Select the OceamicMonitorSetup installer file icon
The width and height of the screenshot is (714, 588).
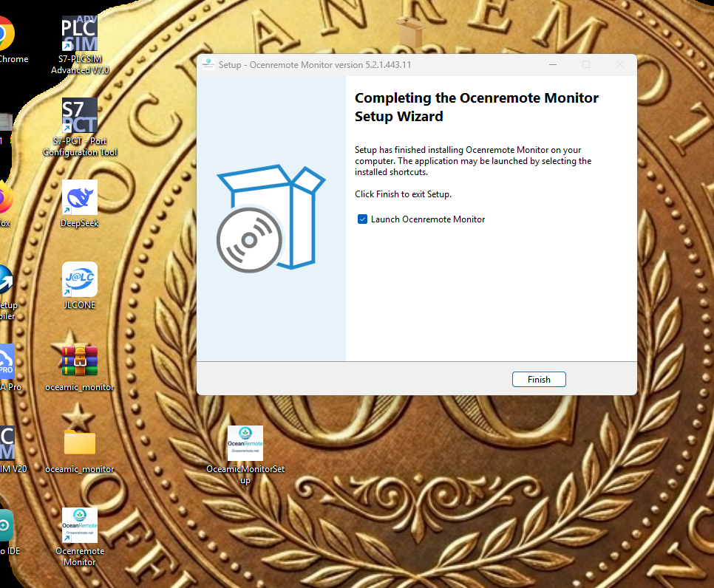click(x=245, y=454)
